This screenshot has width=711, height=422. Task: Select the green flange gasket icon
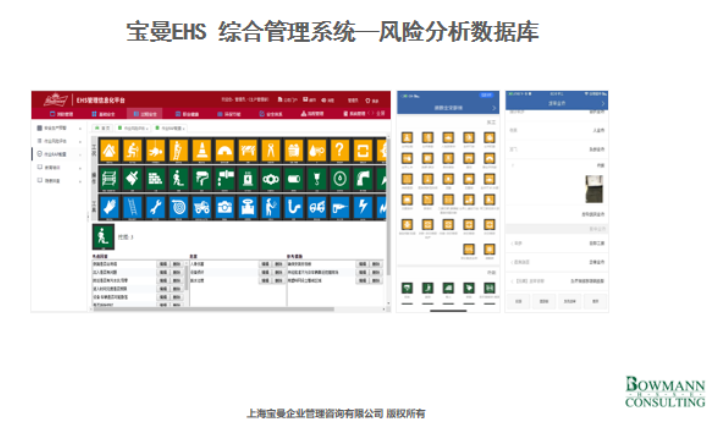pos(270,179)
